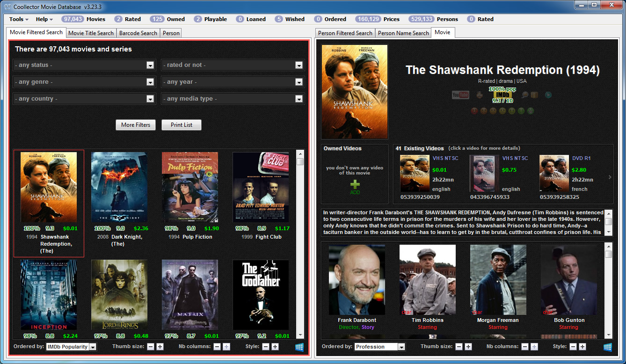The height and width of the screenshot is (364, 626).
Task: Click cast list vertical scrollbar thumb
Action: tap(608, 254)
